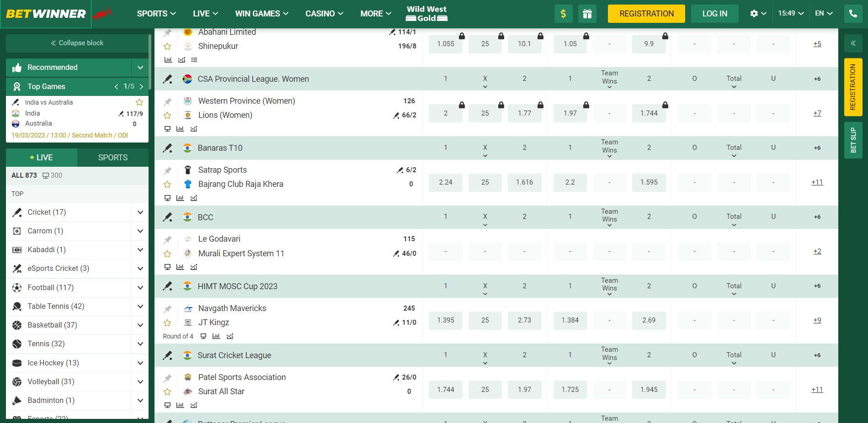This screenshot has width=868, height=423.
Task: Select odds 1.744 for Patel Sports Association
Action: [x=446, y=390]
